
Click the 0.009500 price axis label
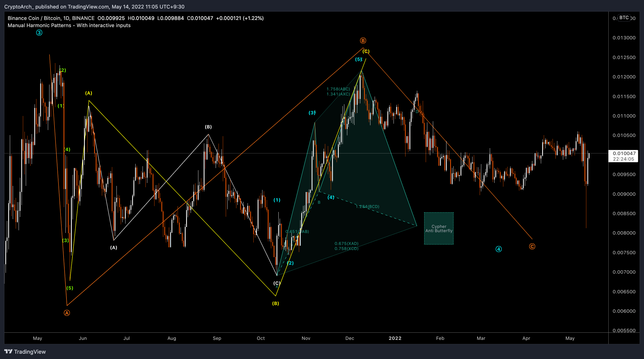pyautogui.click(x=624, y=174)
